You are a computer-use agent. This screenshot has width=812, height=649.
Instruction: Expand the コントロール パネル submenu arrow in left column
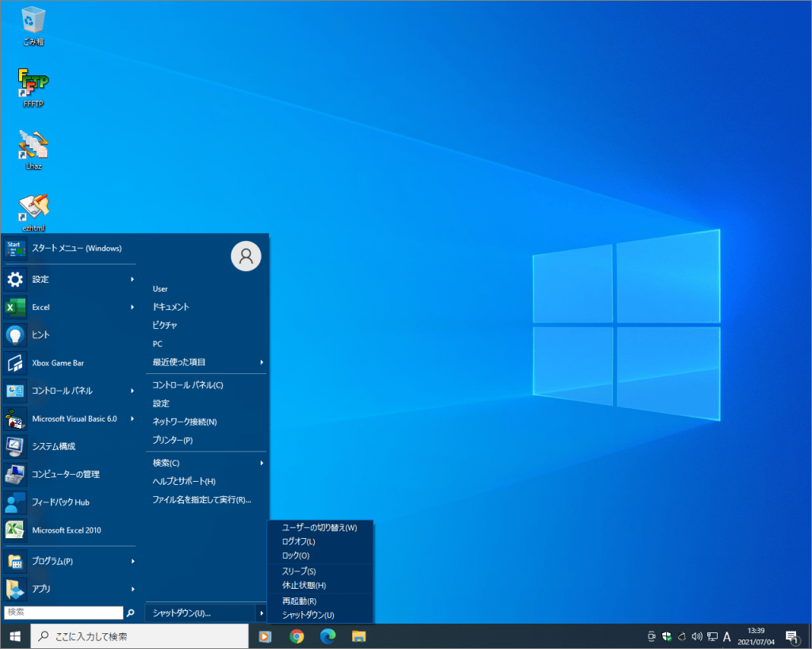coord(132,391)
